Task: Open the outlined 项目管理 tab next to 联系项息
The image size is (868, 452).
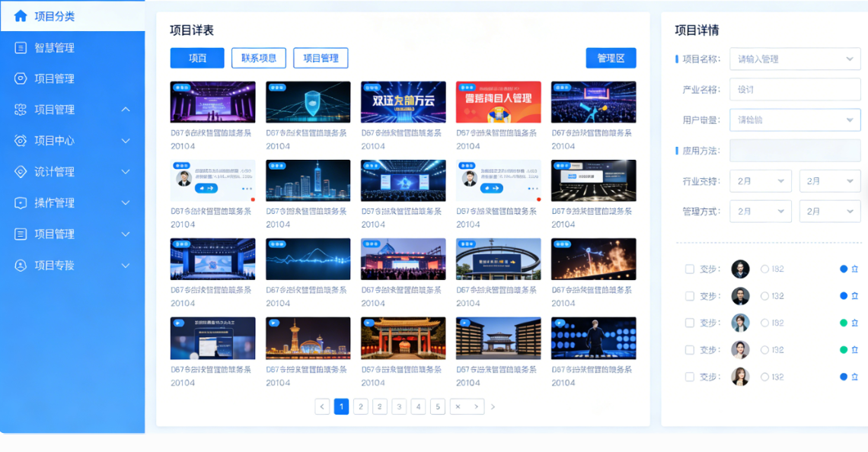Action: coord(321,58)
